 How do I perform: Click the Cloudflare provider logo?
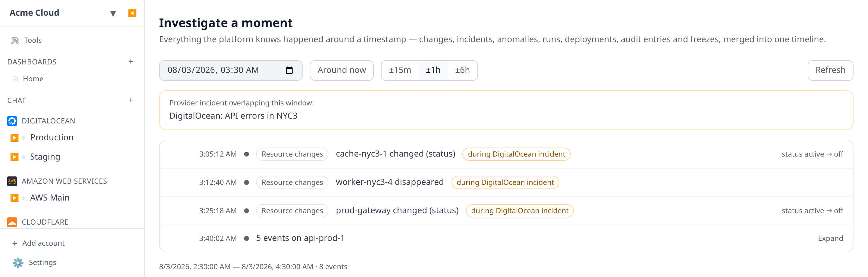12,222
